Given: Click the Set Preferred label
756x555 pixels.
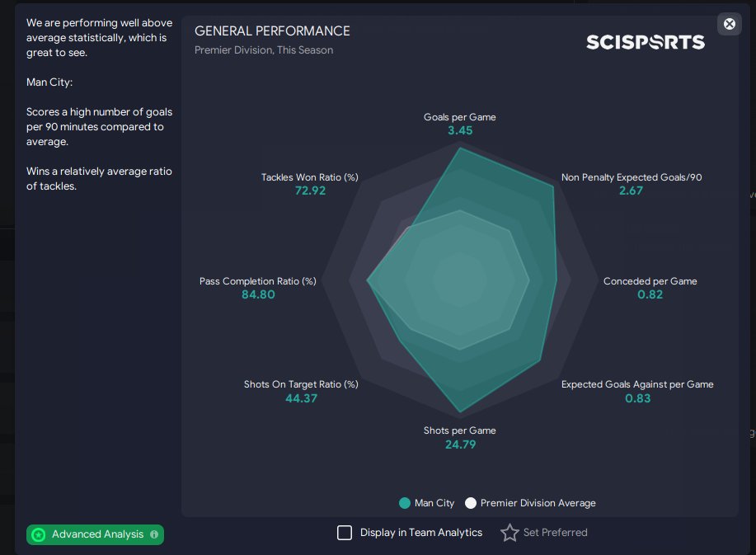Looking at the screenshot, I should (555, 533).
